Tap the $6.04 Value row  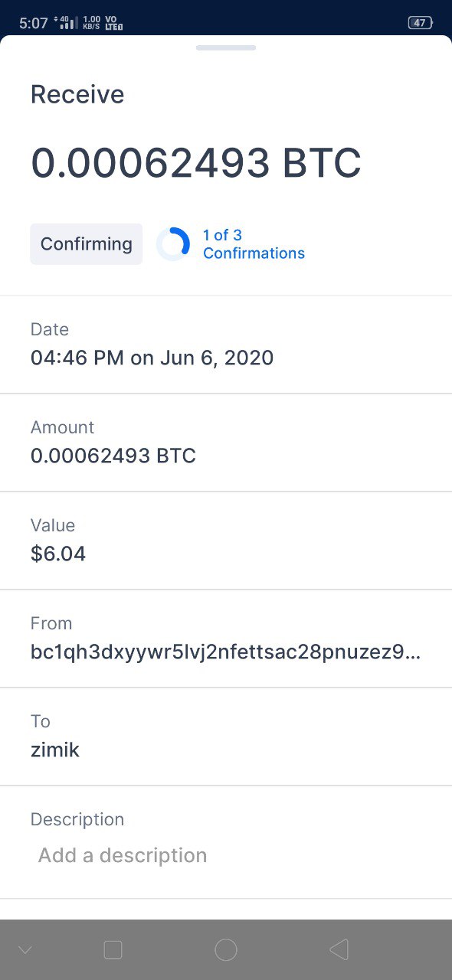[226, 541]
